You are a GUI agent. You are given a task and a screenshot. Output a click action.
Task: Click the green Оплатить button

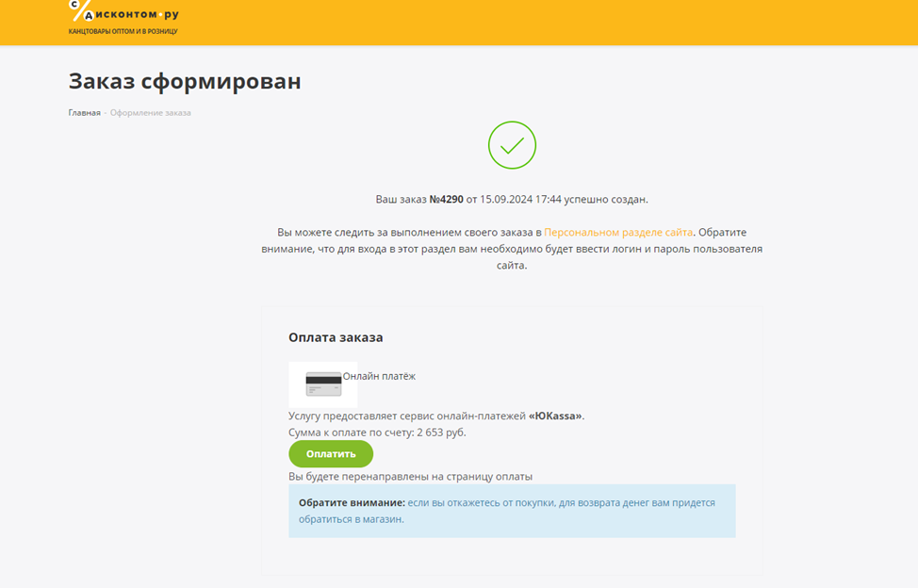coord(331,454)
